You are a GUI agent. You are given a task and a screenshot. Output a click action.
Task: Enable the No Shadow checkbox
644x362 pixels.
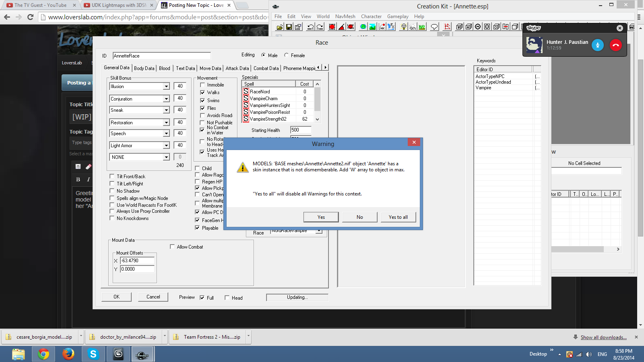coord(112,191)
